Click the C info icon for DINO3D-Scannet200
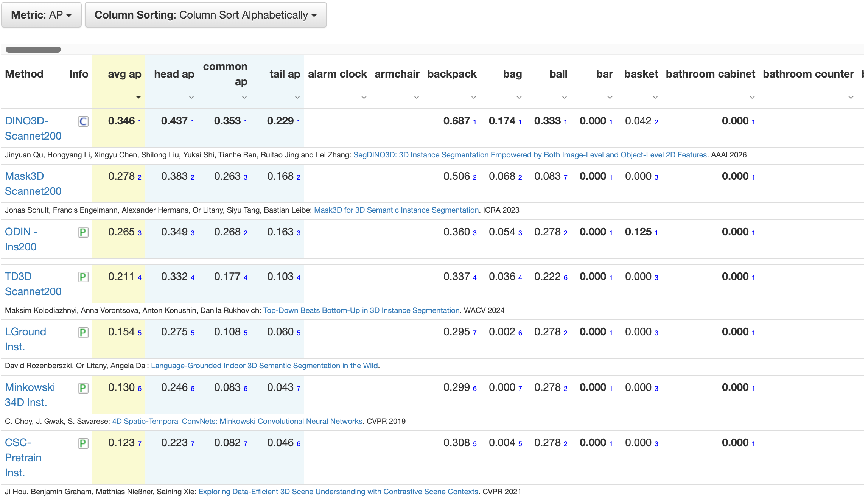The height and width of the screenshot is (501, 868). [x=83, y=121]
